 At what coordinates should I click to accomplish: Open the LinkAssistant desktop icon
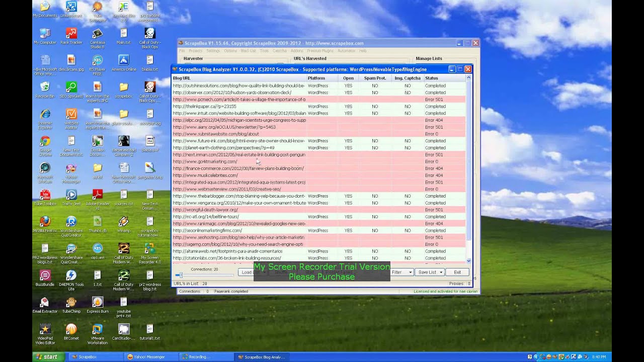click(71, 10)
